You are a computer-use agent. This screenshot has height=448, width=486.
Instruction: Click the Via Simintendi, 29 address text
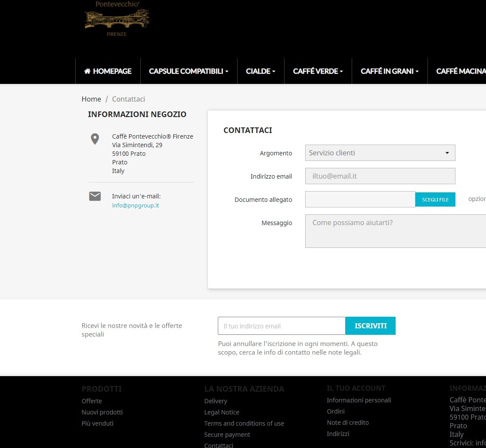(137, 145)
